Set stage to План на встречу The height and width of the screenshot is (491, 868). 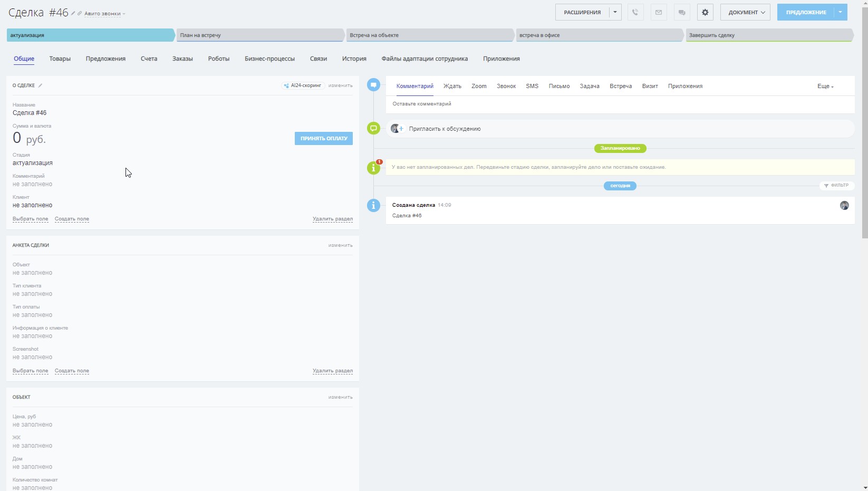click(x=259, y=35)
